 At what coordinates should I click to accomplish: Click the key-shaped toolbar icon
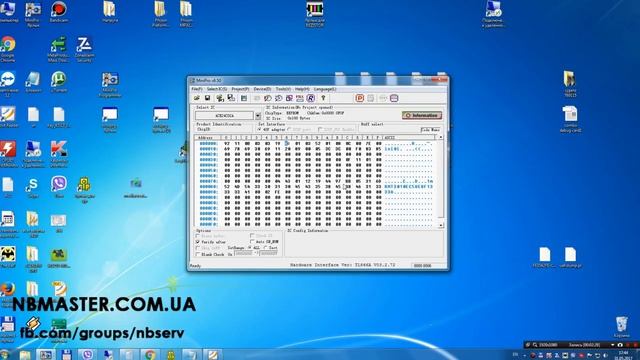pyautogui.click(x=323, y=98)
